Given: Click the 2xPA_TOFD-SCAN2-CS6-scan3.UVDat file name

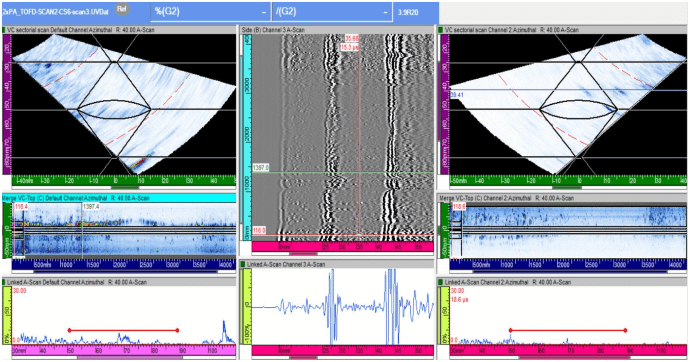Looking at the screenshot, I should [56, 12].
